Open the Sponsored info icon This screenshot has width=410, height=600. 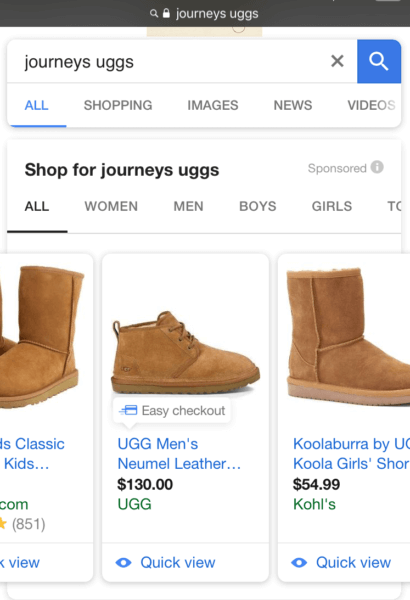[x=377, y=167]
